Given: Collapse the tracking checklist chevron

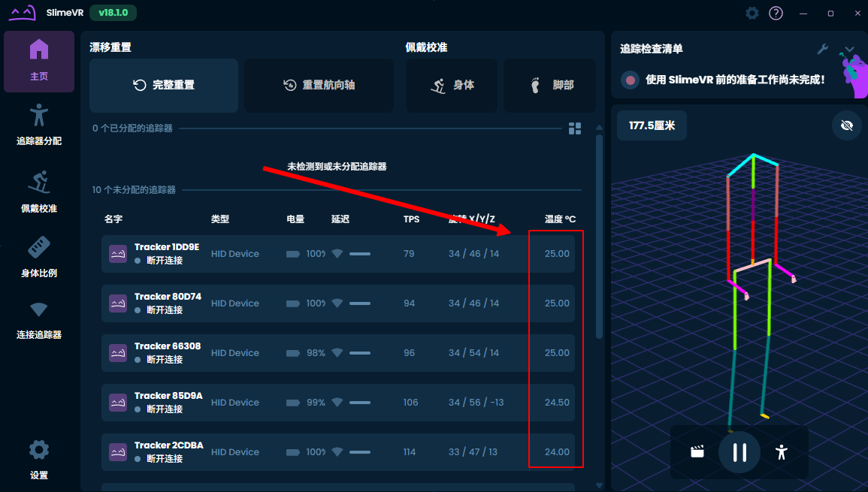Looking at the screenshot, I should 849,50.
